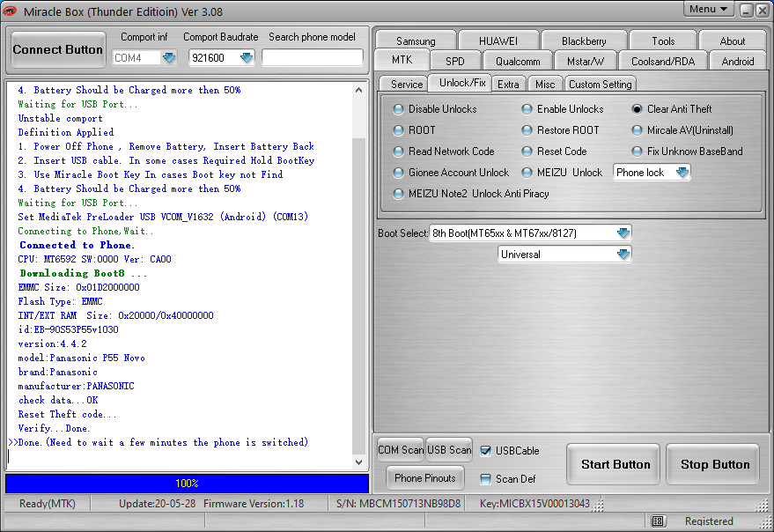Viewport: 774px width, 532px height.
Task: Click the log scrollbar up arrow
Action: point(359,91)
